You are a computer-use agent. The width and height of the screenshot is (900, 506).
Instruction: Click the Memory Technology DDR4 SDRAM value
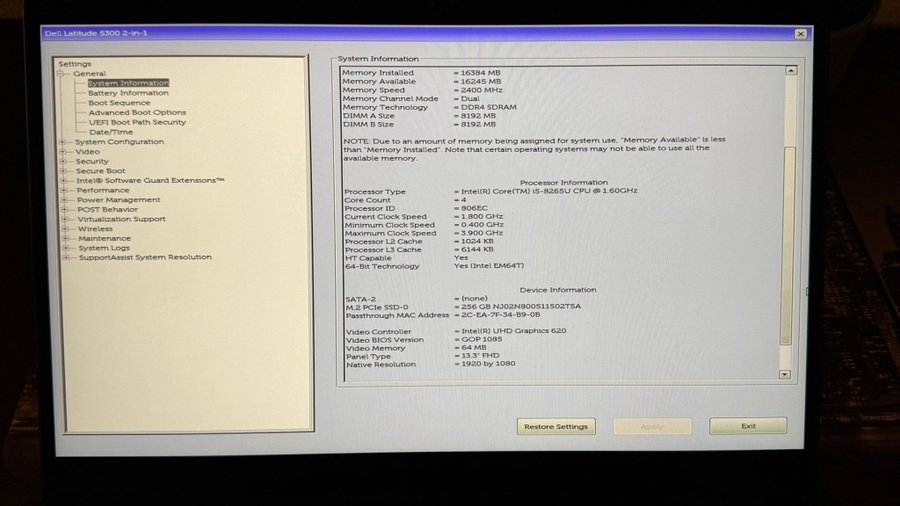point(488,107)
